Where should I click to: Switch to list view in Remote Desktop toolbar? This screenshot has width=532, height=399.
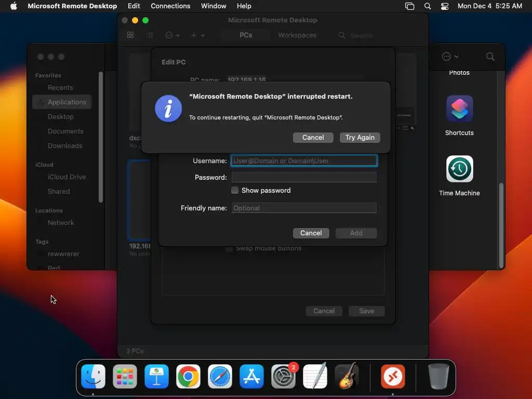click(x=150, y=35)
